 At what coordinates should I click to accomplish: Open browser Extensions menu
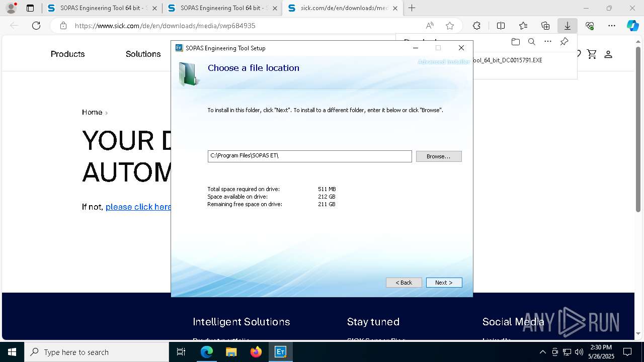(x=476, y=26)
